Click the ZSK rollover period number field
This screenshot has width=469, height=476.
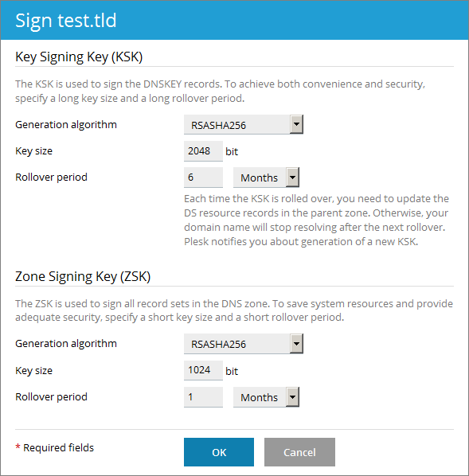[203, 396]
